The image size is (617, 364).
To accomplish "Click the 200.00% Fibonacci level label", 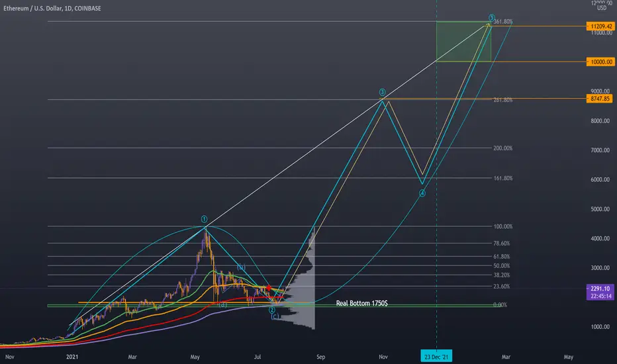I will 503,148.
